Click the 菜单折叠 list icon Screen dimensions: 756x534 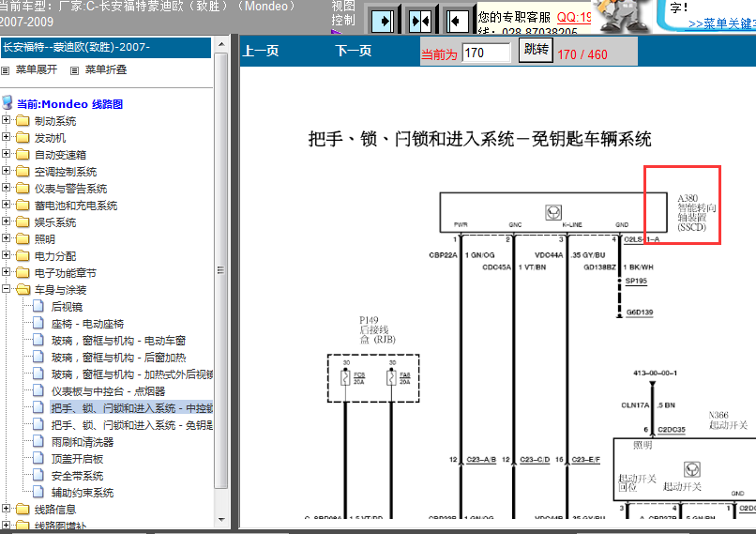74,70
